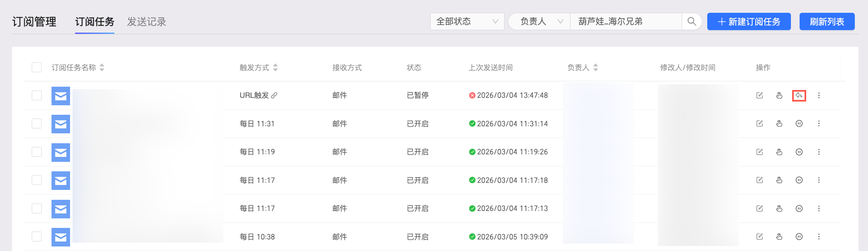Check the box for the URL触发 task row

tap(37, 95)
